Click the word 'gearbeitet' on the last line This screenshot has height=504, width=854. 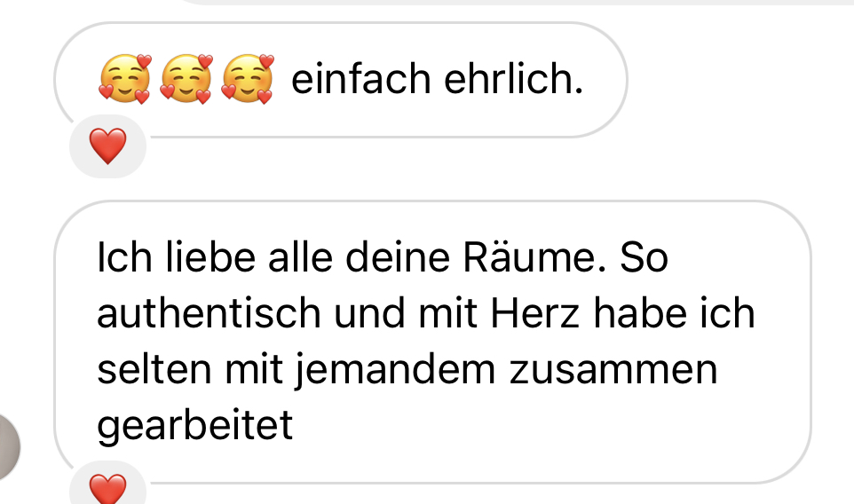[x=195, y=427]
